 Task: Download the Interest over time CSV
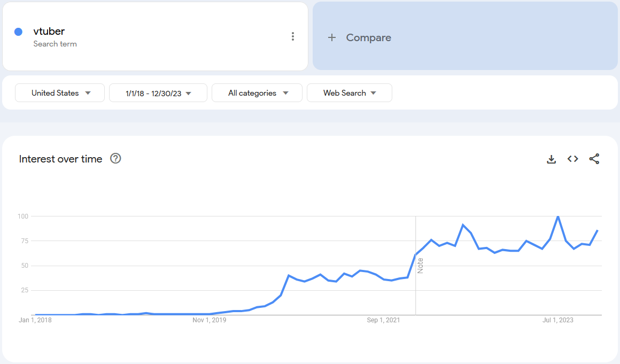coord(551,159)
